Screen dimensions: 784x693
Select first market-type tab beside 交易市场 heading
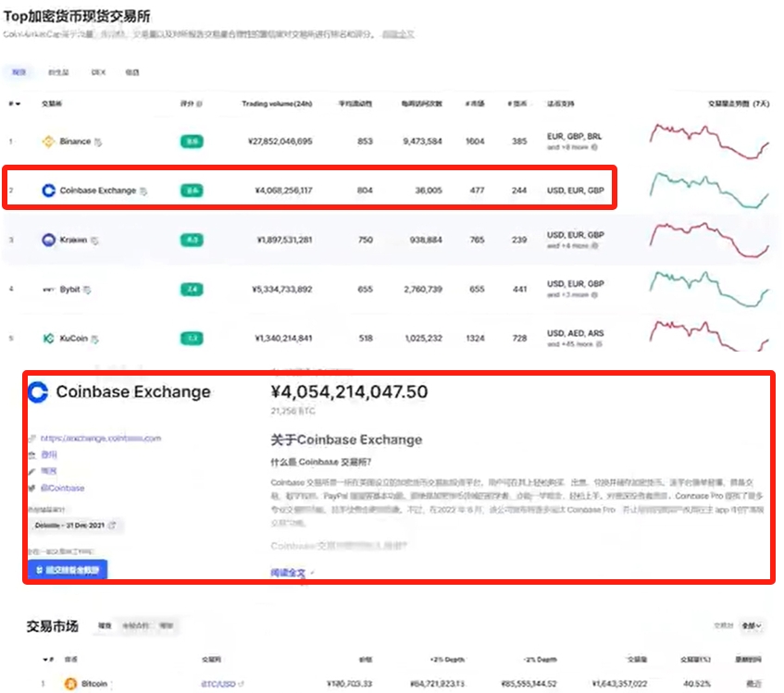[105, 625]
